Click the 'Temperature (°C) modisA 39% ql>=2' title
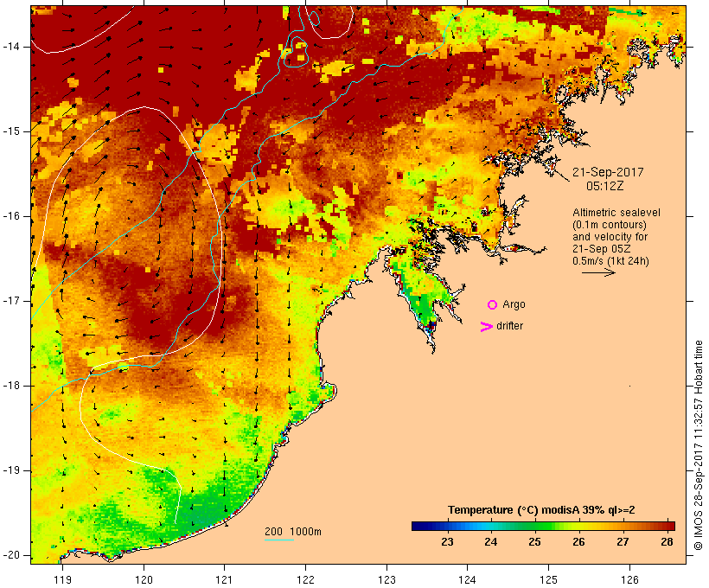Image resolution: width=709 pixels, height=588 pixels. click(541, 510)
